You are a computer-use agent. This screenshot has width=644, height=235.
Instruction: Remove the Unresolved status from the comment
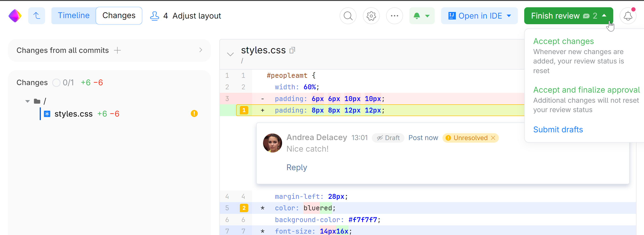(493, 138)
